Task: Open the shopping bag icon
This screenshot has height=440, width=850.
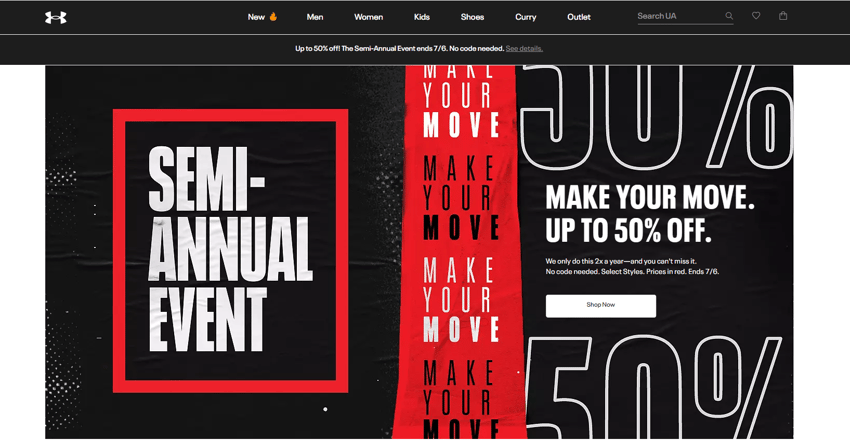Action: [783, 16]
